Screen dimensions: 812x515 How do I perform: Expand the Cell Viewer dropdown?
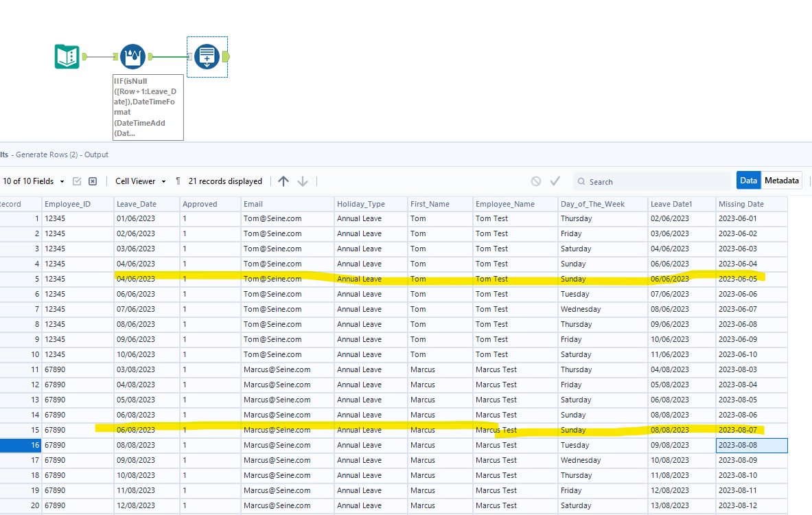click(140, 181)
